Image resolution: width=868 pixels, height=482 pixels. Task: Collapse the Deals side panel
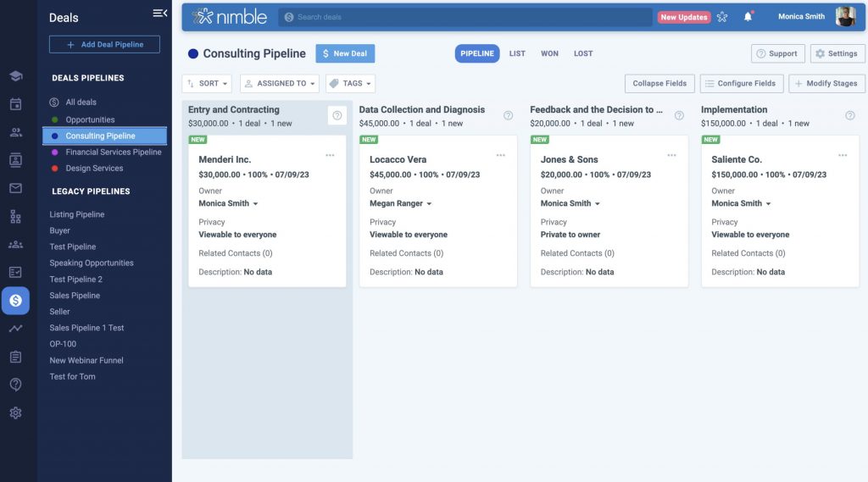159,13
